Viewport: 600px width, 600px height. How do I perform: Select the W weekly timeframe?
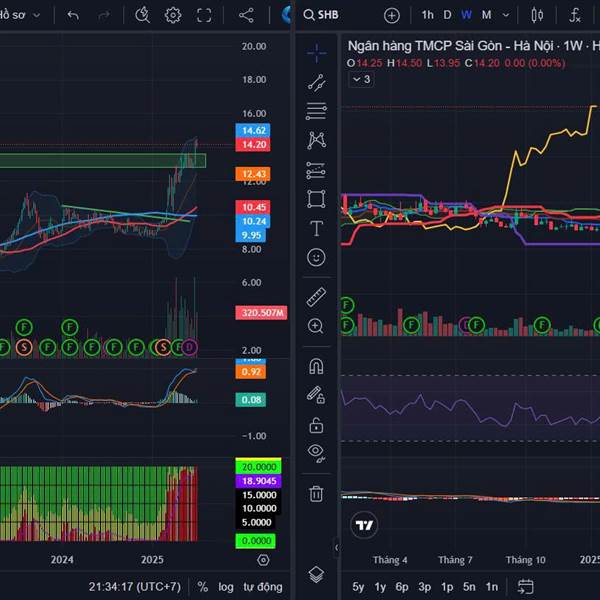click(466, 15)
